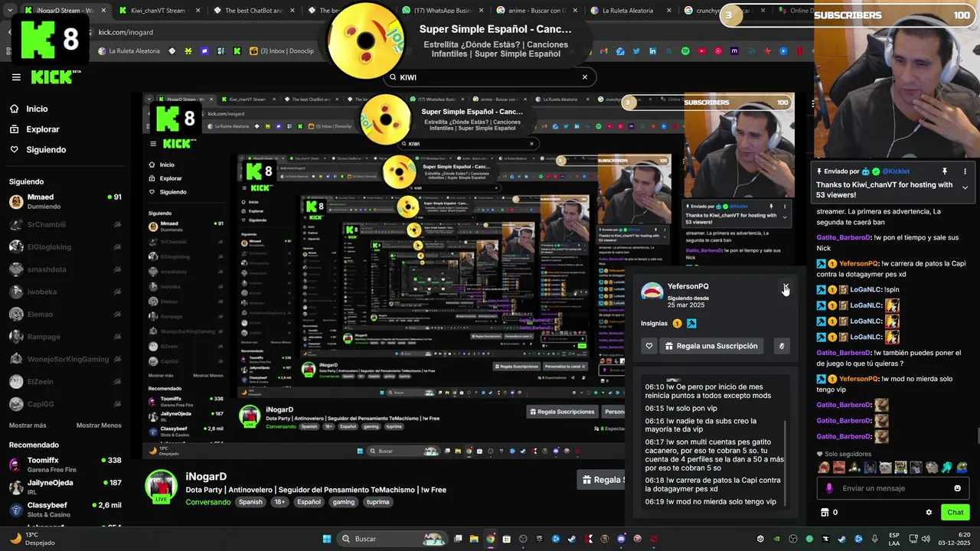Click the KIWI search box
The image size is (980, 551).
point(488,77)
